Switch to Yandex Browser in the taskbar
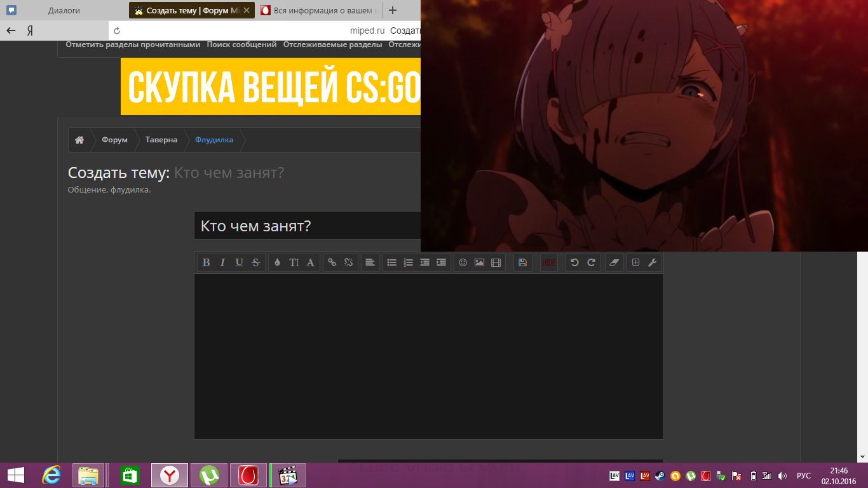The height and width of the screenshot is (488, 868). (170, 475)
